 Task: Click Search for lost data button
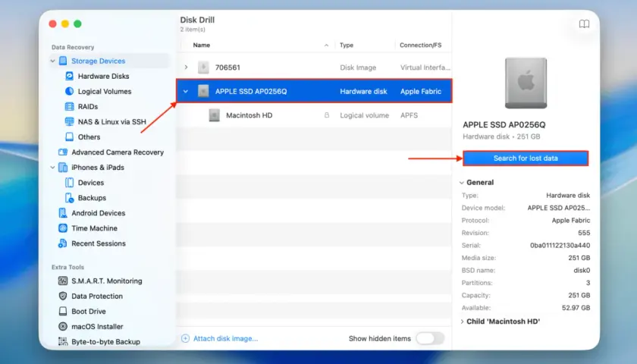click(526, 158)
